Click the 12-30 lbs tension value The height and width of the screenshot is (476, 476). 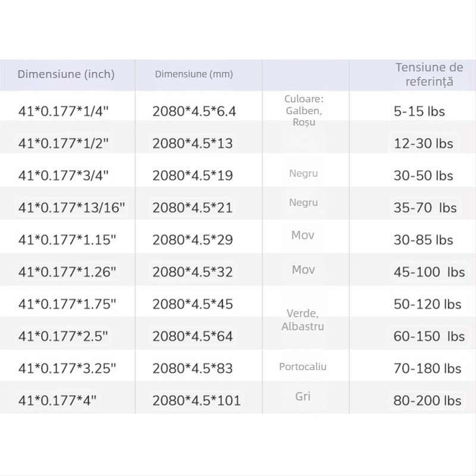pyautogui.click(x=423, y=143)
